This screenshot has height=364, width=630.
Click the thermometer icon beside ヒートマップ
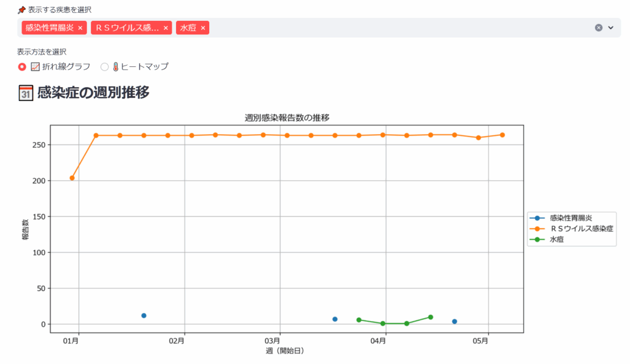(115, 66)
